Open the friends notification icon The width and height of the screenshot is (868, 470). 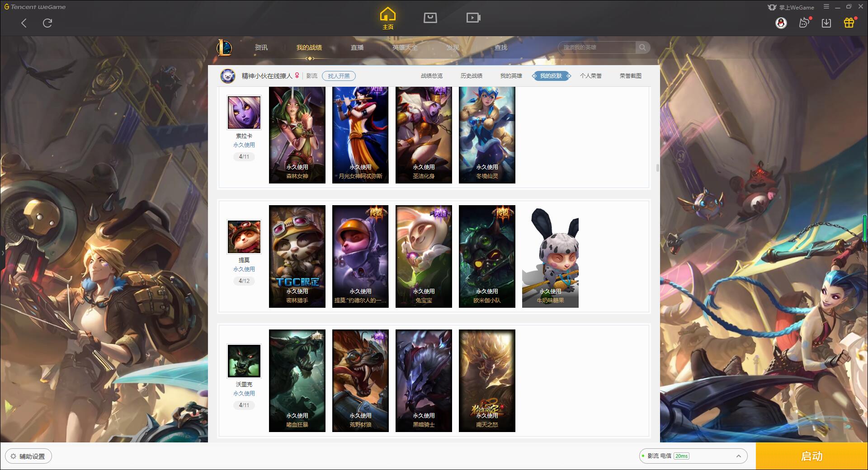(804, 23)
